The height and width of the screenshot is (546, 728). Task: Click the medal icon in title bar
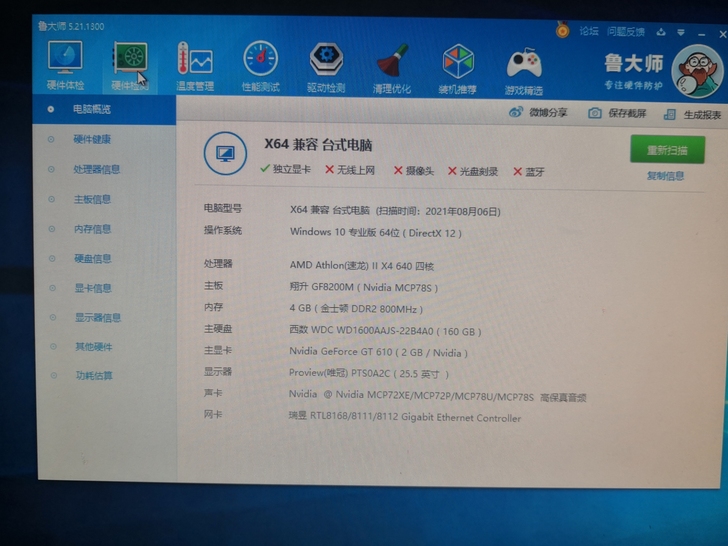(x=563, y=30)
